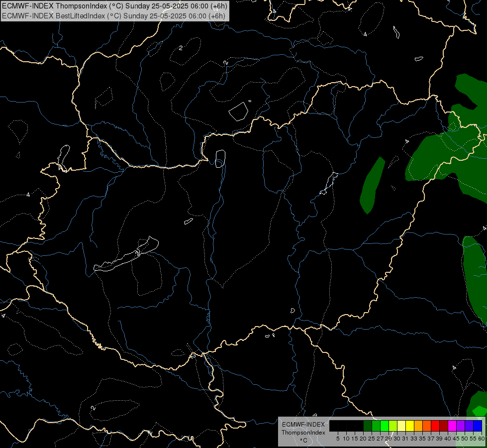Click the legend tick label '15'

click(355, 439)
